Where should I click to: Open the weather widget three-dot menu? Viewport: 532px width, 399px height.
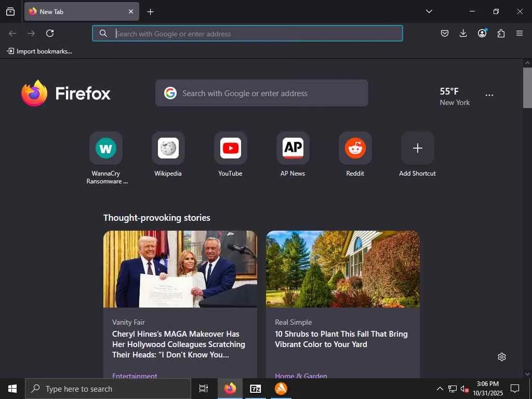click(489, 96)
